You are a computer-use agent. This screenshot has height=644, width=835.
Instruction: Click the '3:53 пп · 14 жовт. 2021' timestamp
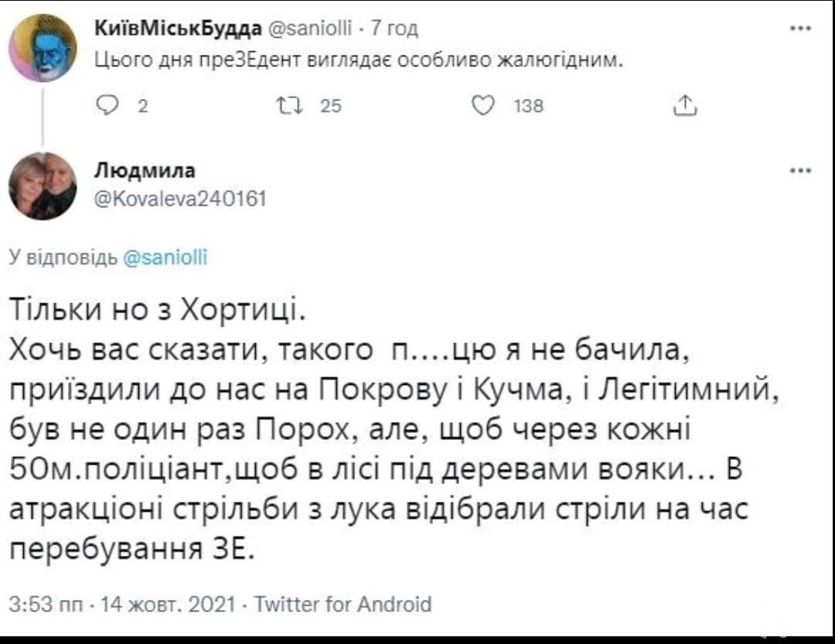pos(121,604)
